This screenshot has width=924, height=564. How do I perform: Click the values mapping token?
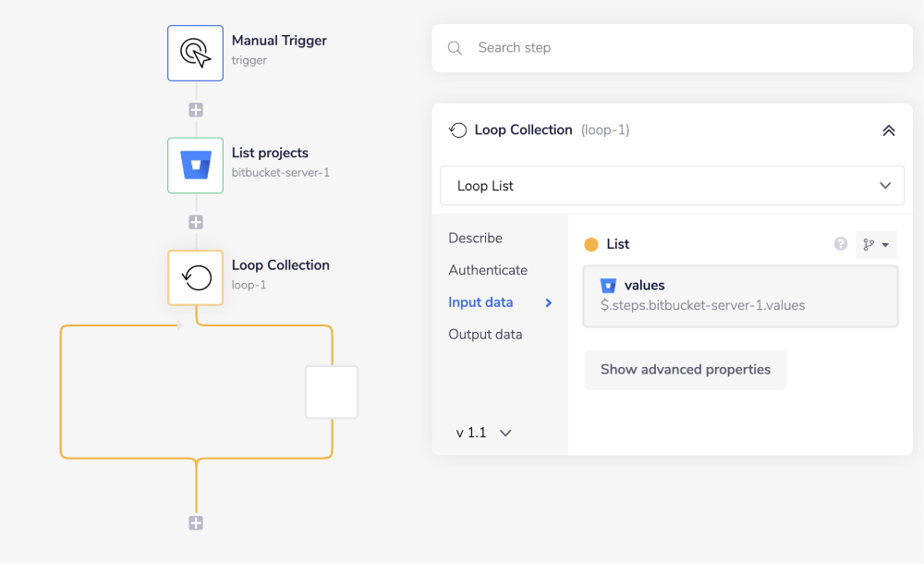click(739, 296)
